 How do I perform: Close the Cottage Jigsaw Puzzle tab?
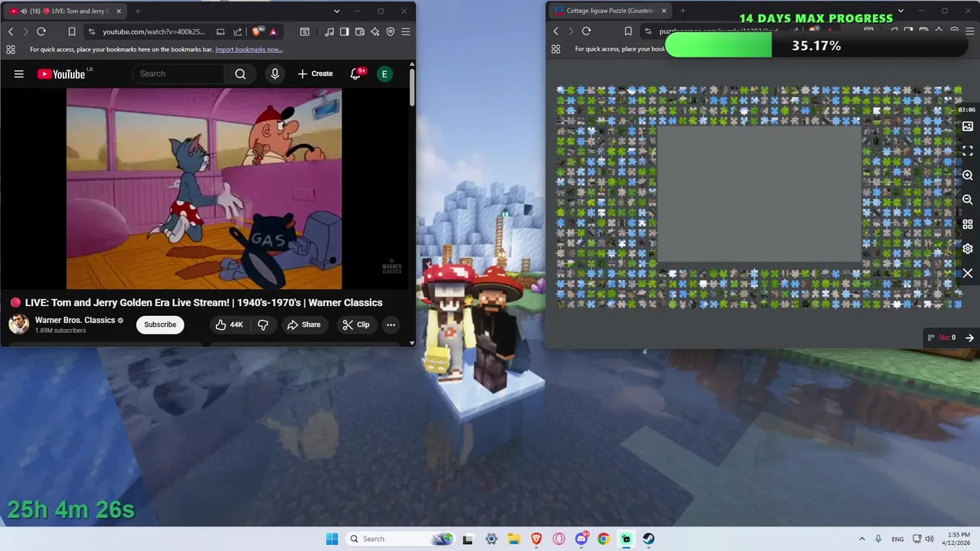click(x=664, y=11)
